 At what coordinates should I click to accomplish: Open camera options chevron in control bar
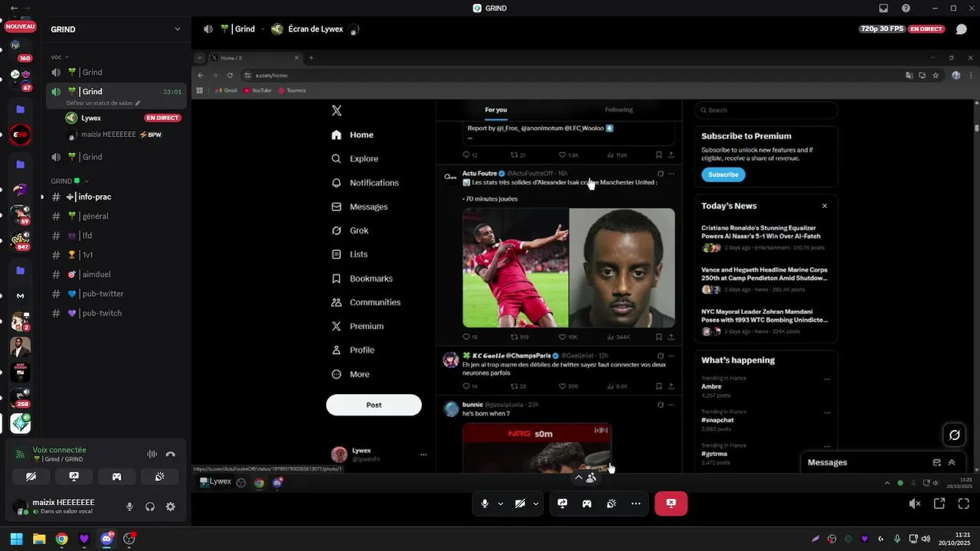pyautogui.click(x=536, y=504)
